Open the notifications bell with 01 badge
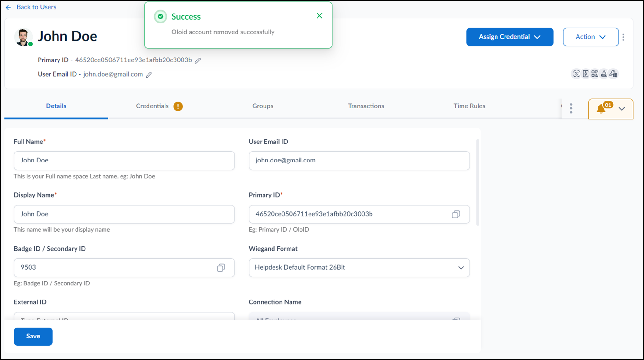The height and width of the screenshot is (360, 644). pos(604,108)
